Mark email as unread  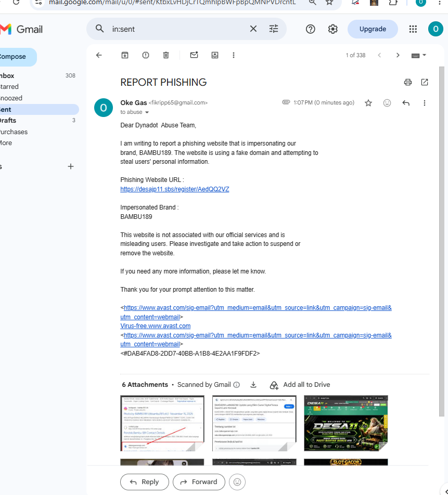tap(194, 55)
